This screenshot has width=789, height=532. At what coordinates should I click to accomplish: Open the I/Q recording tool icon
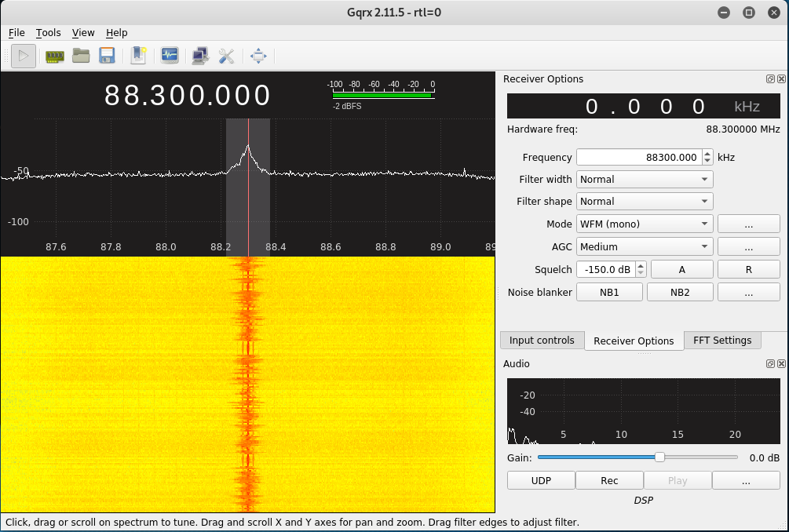pyautogui.click(x=170, y=55)
